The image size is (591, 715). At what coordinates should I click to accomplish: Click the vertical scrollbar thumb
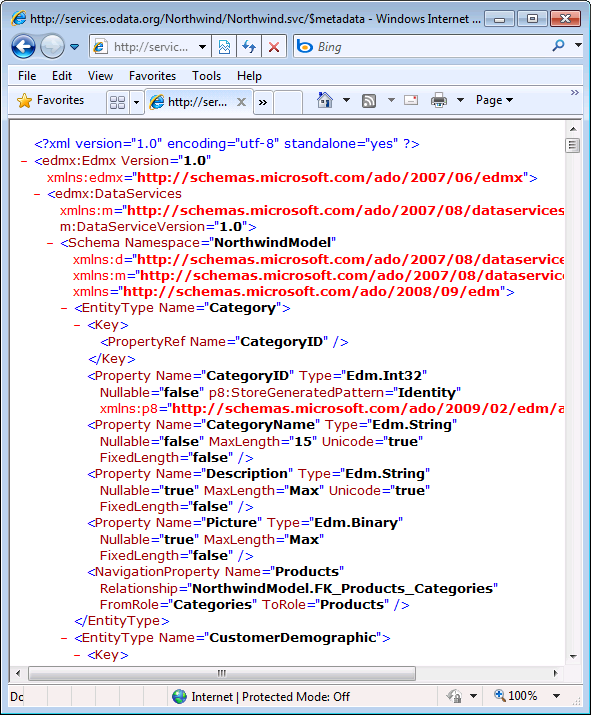click(573, 145)
